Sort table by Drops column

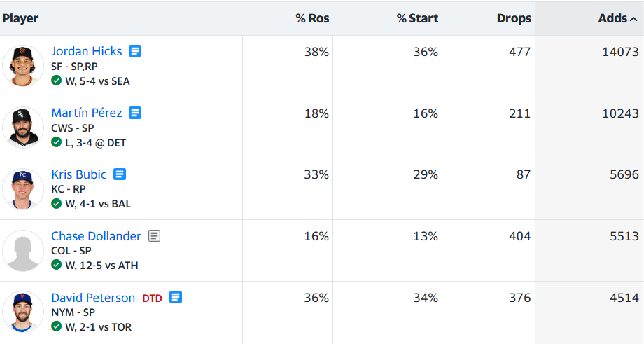tap(514, 18)
